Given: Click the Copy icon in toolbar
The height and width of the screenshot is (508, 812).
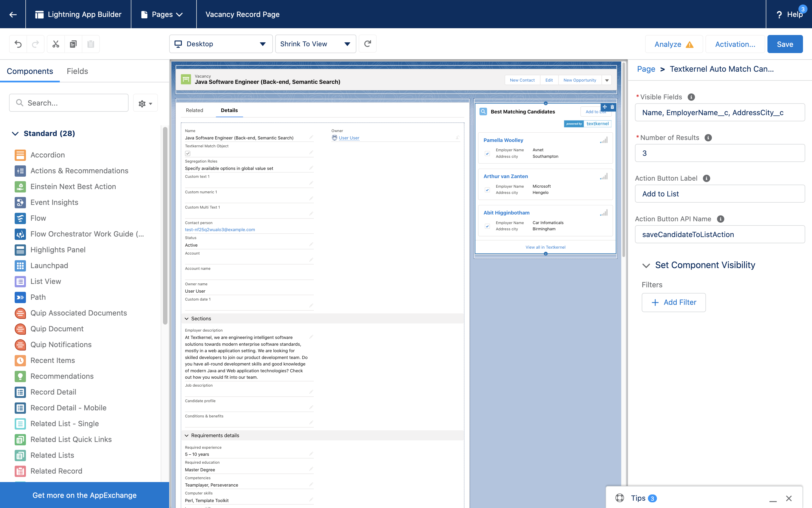Looking at the screenshot, I should (73, 44).
